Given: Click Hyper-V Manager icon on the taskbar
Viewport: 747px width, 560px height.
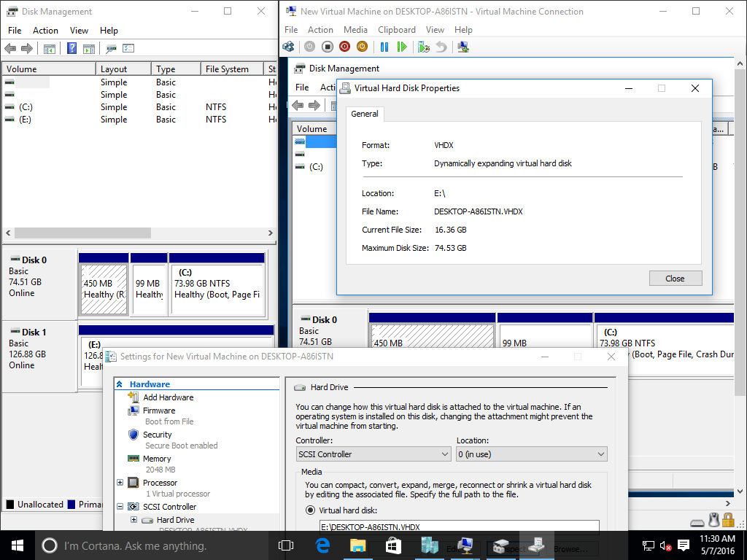Looking at the screenshot, I should coord(429,545).
